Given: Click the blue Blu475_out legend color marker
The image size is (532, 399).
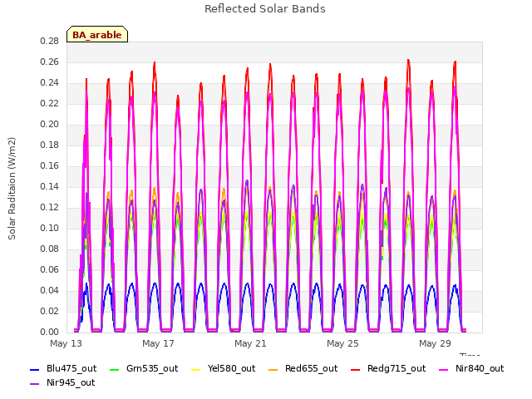Looking at the screenshot, I should pyautogui.click(x=35, y=369).
